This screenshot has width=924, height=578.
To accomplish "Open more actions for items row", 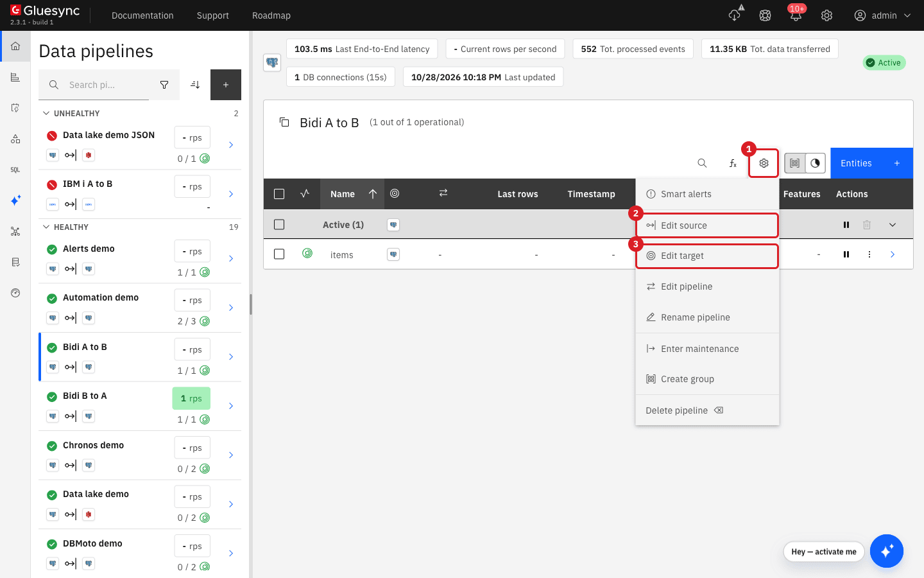I will (869, 254).
